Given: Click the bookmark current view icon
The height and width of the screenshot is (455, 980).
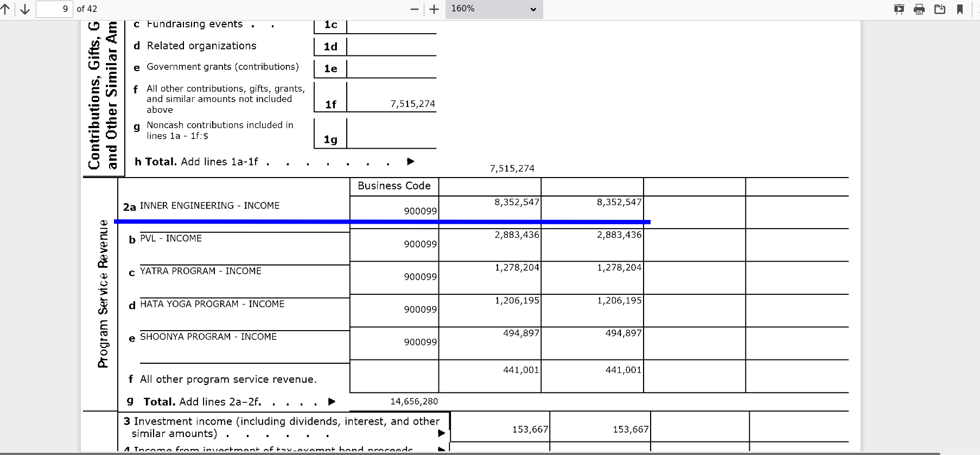Looking at the screenshot, I should click(960, 9).
